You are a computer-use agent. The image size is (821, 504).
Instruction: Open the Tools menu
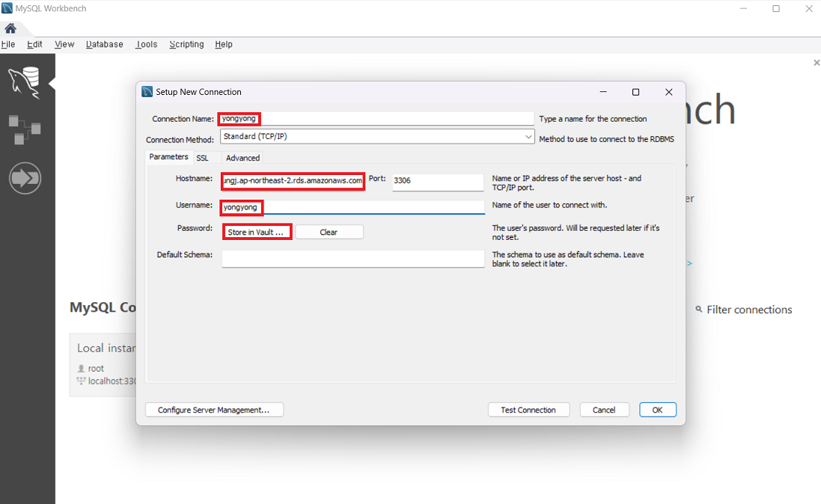[x=147, y=44]
